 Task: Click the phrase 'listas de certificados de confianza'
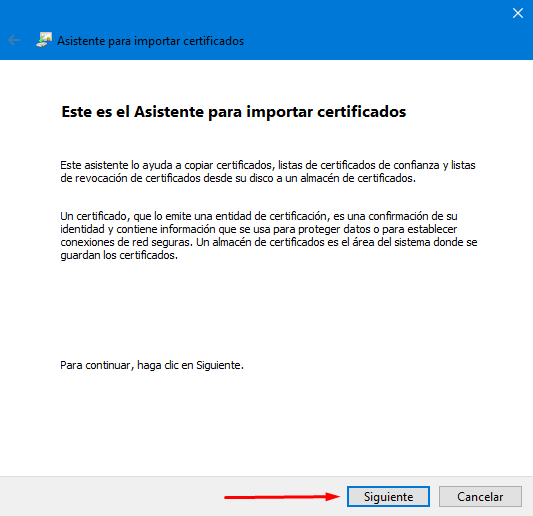[x=359, y=165]
